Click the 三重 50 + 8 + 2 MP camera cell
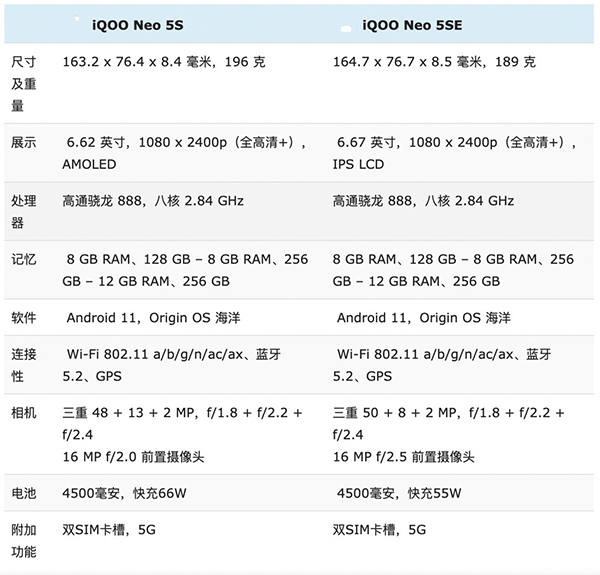600x575 pixels. [450, 434]
